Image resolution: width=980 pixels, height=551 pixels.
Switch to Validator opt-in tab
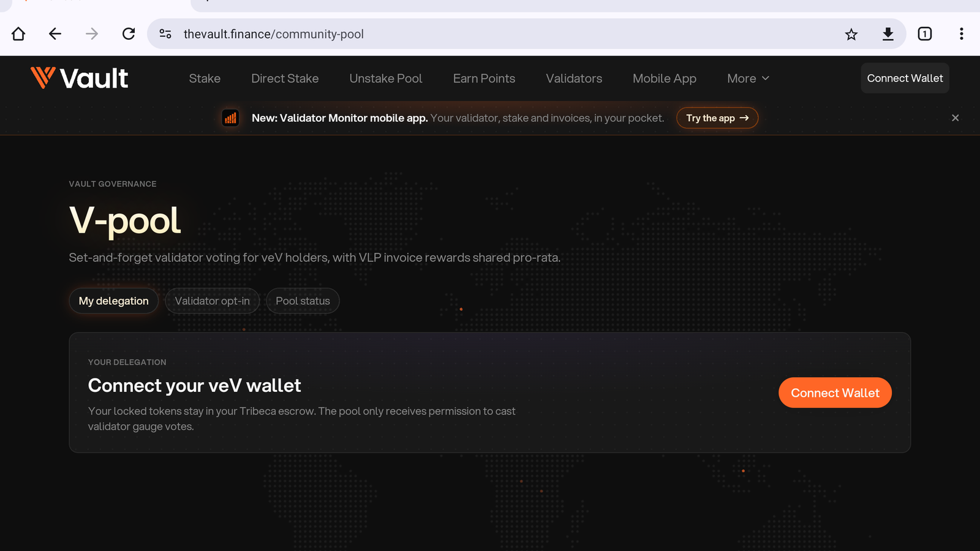pos(212,301)
